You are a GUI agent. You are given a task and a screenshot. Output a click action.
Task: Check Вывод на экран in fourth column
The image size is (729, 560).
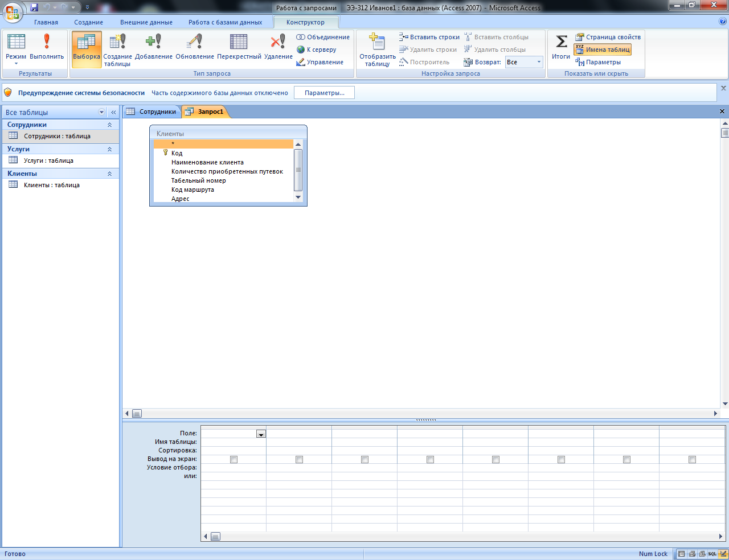430,459
